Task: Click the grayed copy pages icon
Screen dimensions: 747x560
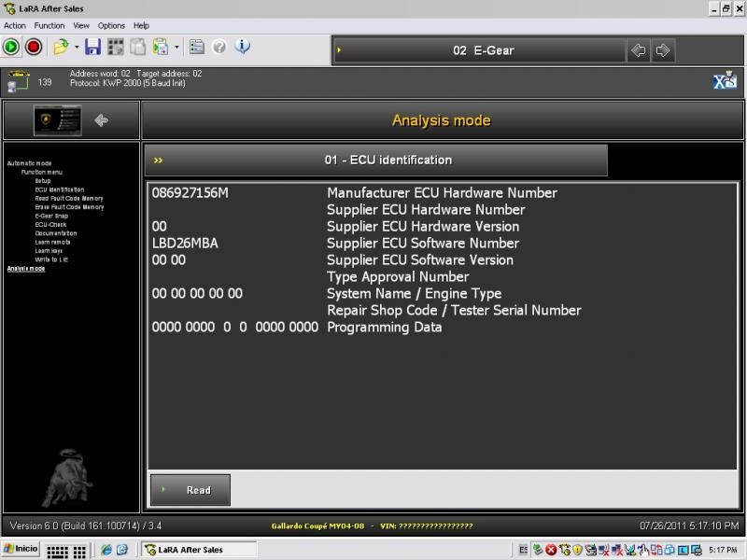Action: pos(137,47)
